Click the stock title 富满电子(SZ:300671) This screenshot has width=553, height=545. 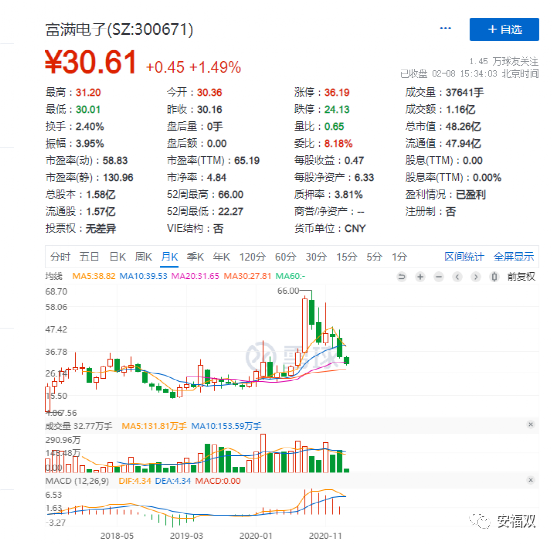[x=119, y=30]
